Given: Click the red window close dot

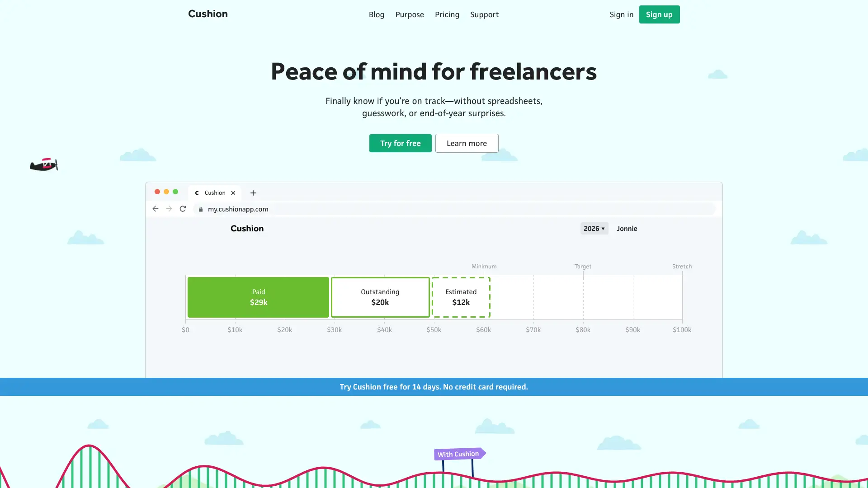Looking at the screenshot, I should (157, 192).
